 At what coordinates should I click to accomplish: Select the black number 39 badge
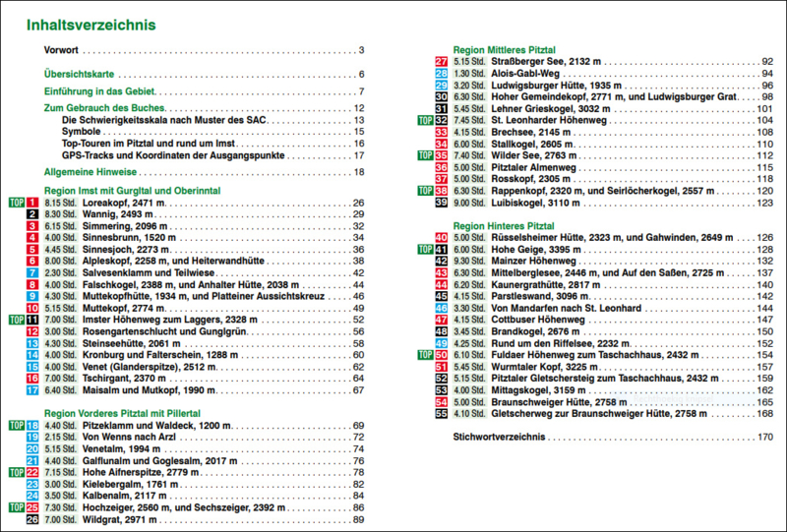coord(441,203)
